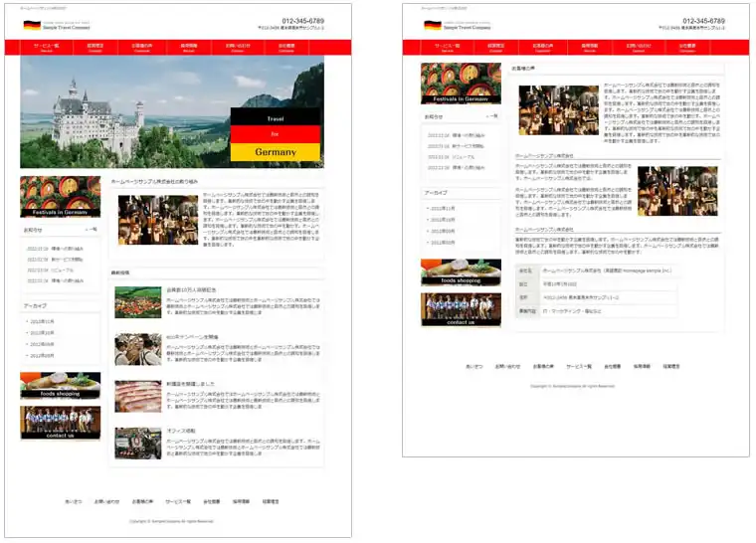Open first archive month link on left page
This screenshot has height=543, width=756.
43,321
